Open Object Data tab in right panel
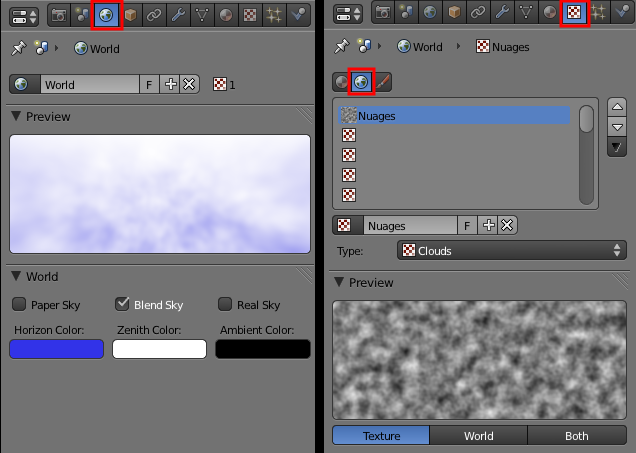The width and height of the screenshot is (636, 453). pyautogui.click(x=526, y=13)
